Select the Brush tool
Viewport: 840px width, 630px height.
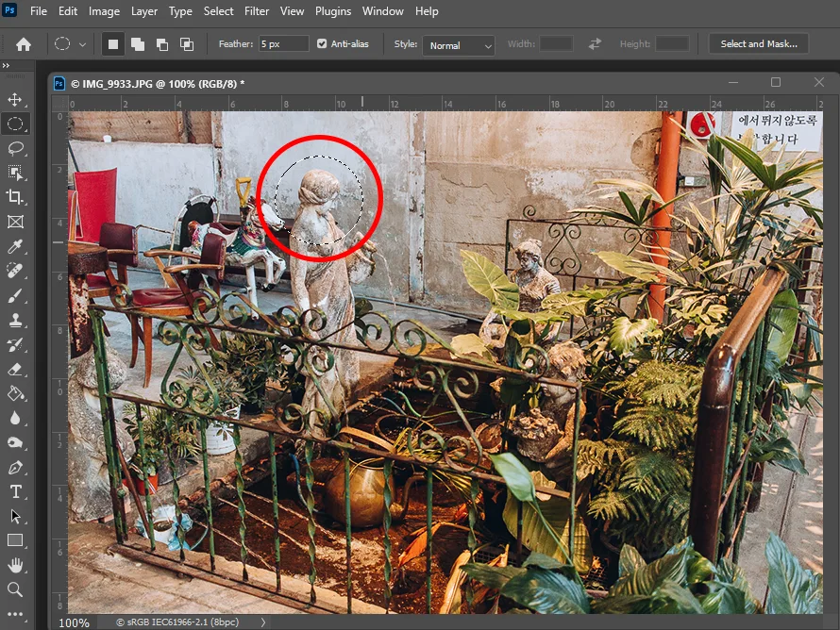pyautogui.click(x=15, y=295)
